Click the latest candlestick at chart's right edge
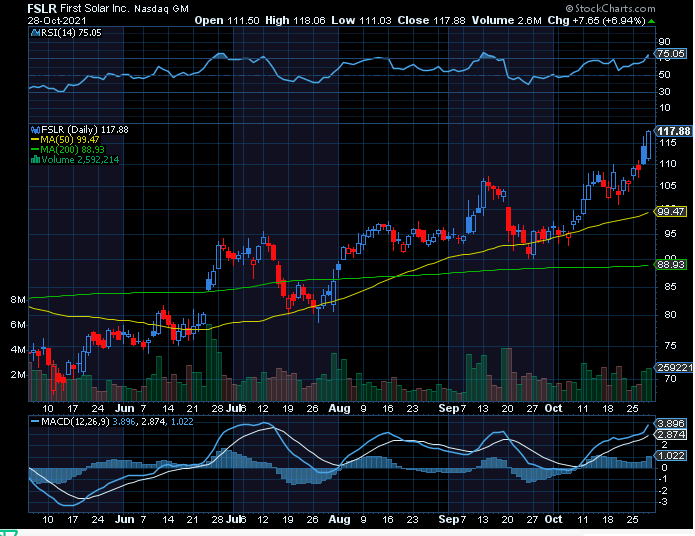The height and width of the screenshot is (536, 695). (x=648, y=145)
